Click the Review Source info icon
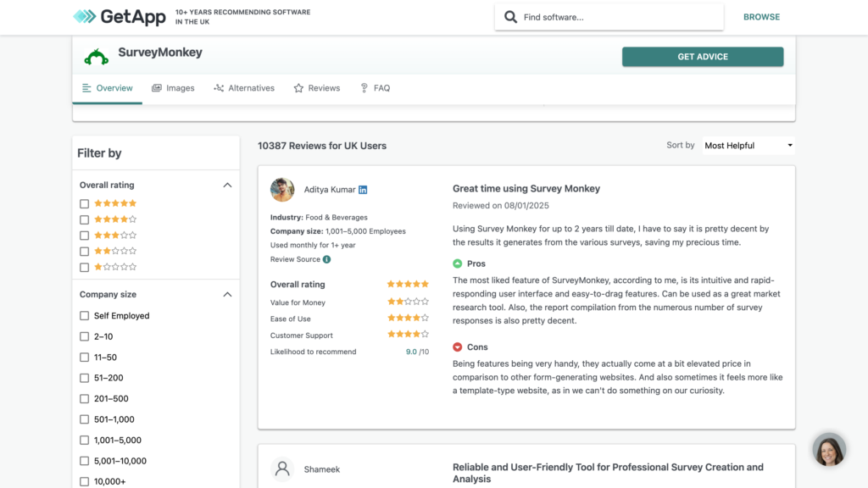The image size is (868, 488). tap(327, 259)
